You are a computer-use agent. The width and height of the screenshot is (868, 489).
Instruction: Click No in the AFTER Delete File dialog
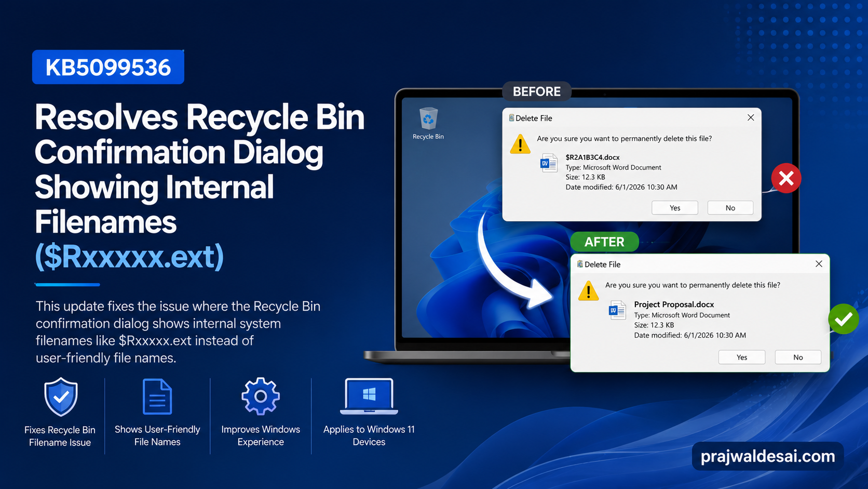pos(798,358)
